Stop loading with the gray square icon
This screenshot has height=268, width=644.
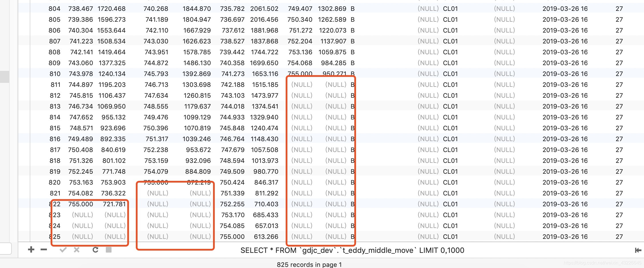[x=109, y=250]
